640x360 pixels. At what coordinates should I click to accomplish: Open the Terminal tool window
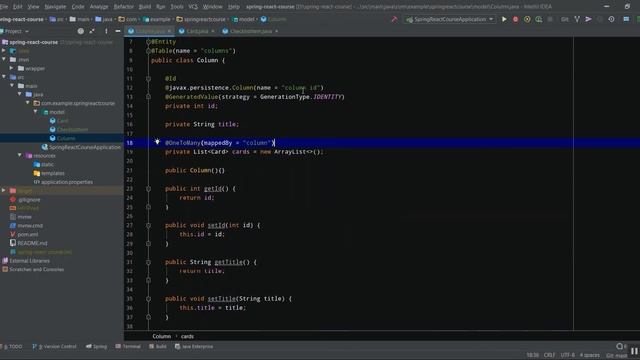[128, 347]
